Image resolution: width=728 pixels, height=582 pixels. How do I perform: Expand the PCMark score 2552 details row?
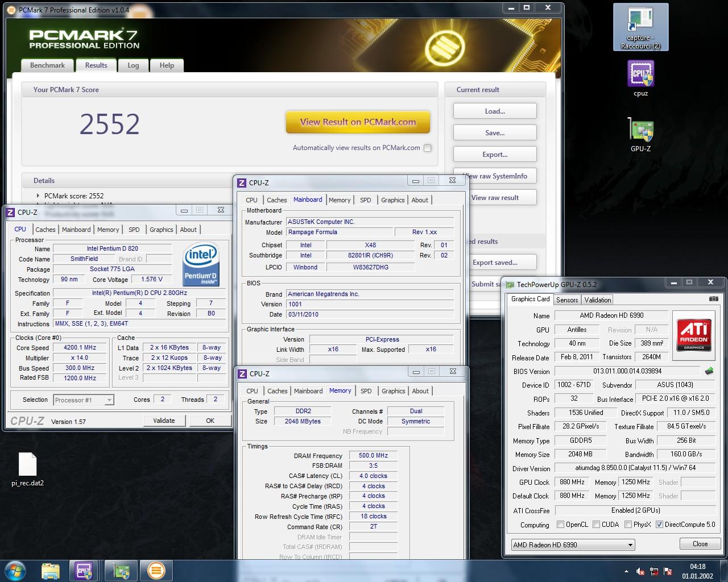click(38, 196)
